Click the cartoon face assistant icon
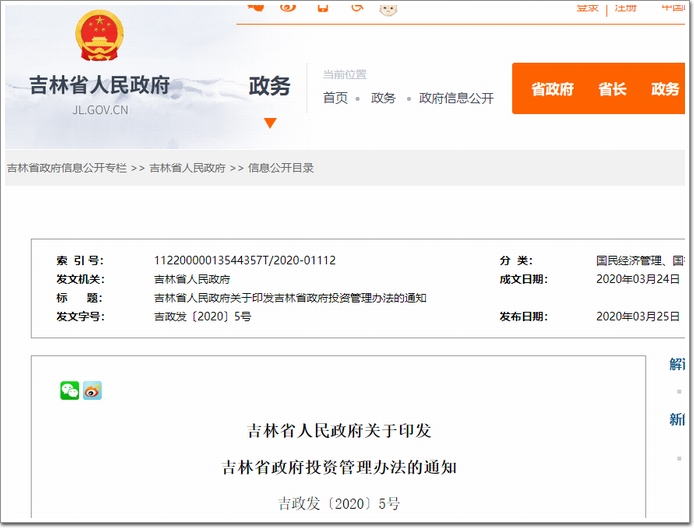Viewport: 694px width, 528px height. [x=388, y=9]
